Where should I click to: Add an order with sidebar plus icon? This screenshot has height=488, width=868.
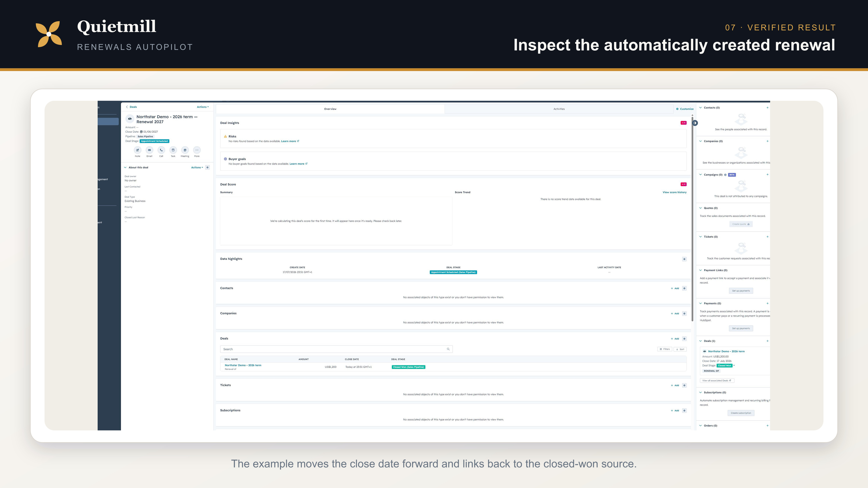point(768,426)
